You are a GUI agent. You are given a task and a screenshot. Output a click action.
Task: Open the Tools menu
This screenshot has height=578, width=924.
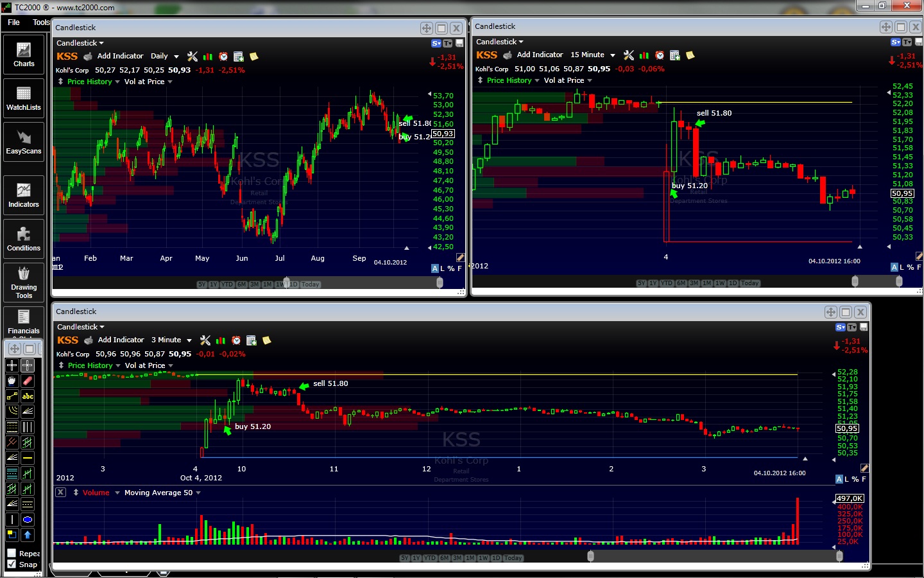click(41, 22)
